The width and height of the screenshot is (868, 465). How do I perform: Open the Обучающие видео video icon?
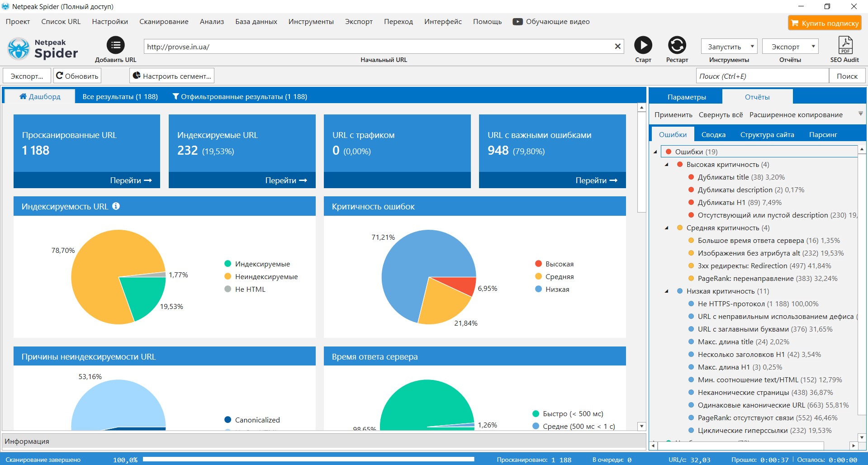tap(517, 22)
